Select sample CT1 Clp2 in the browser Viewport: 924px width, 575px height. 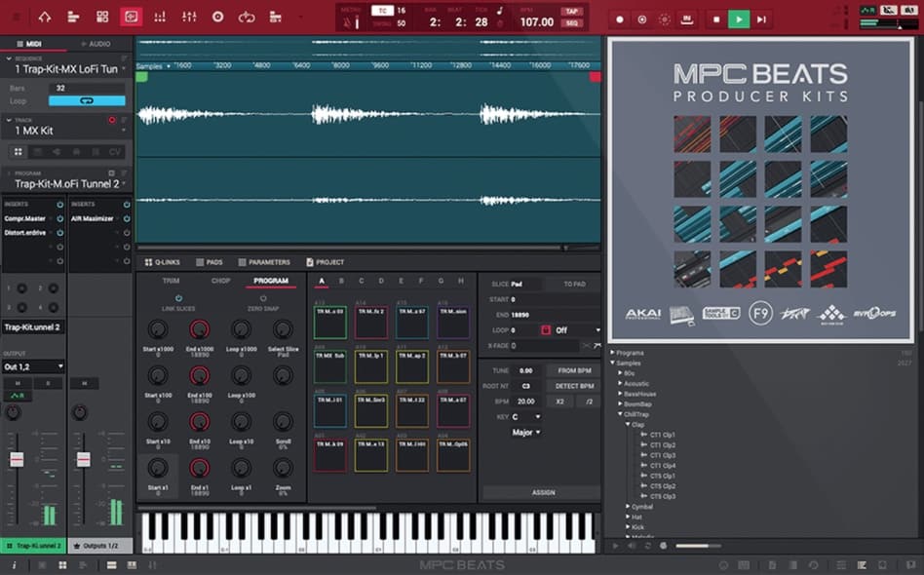tap(663, 443)
